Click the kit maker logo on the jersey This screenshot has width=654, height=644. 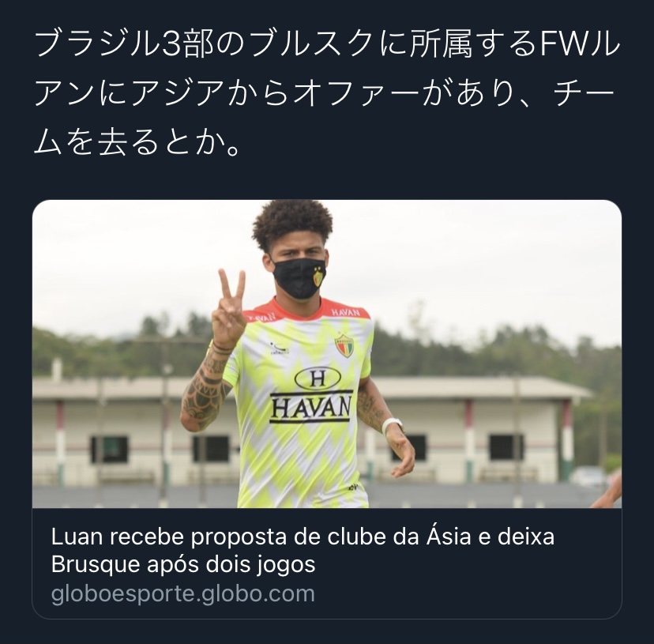pos(280,348)
